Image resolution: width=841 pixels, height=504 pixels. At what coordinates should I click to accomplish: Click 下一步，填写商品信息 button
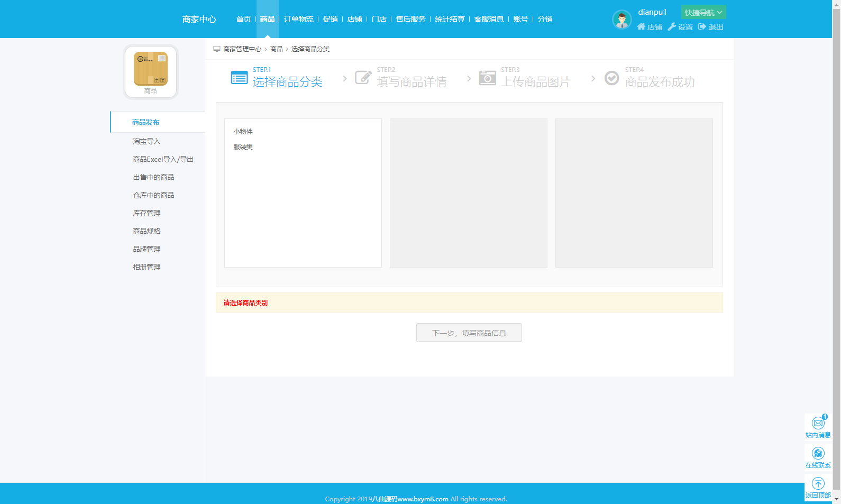coord(469,333)
